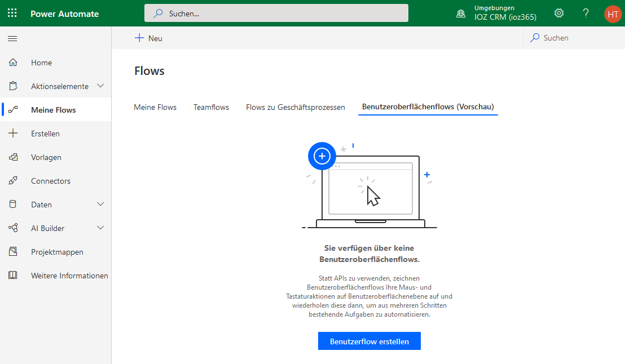
Task: Click the Projektmappen solutions icon
Action: (13, 252)
